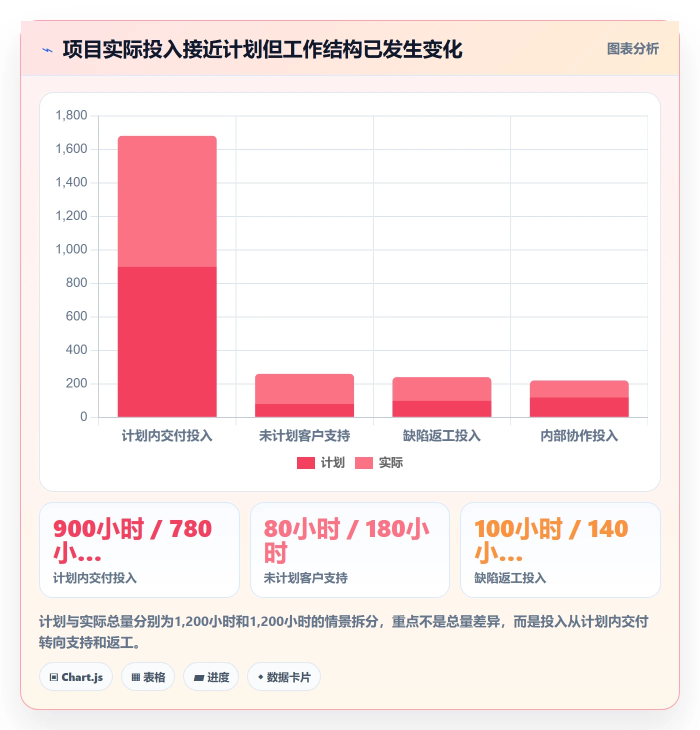700x730 pixels.
Task: Click the light 实际 segment of the 内部协作投入 bar
Action: tap(579, 389)
